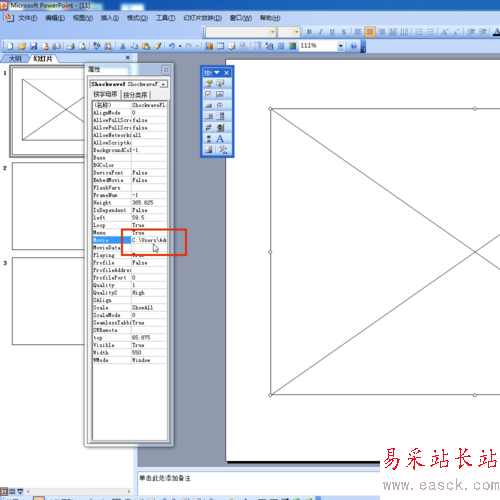Click View Code in the control toolbox
Viewport: 500px width, 500px height.
pyautogui.click(x=220, y=83)
